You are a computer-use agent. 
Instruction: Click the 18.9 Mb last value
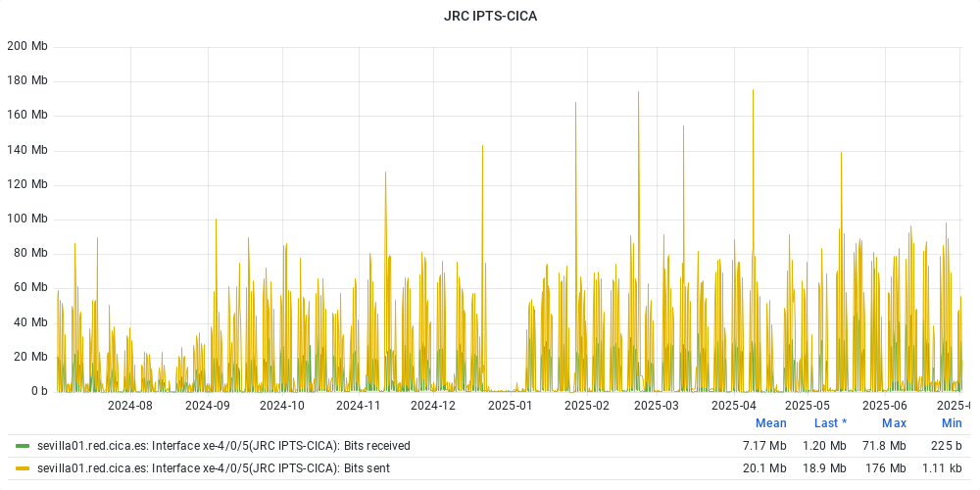[x=824, y=468]
